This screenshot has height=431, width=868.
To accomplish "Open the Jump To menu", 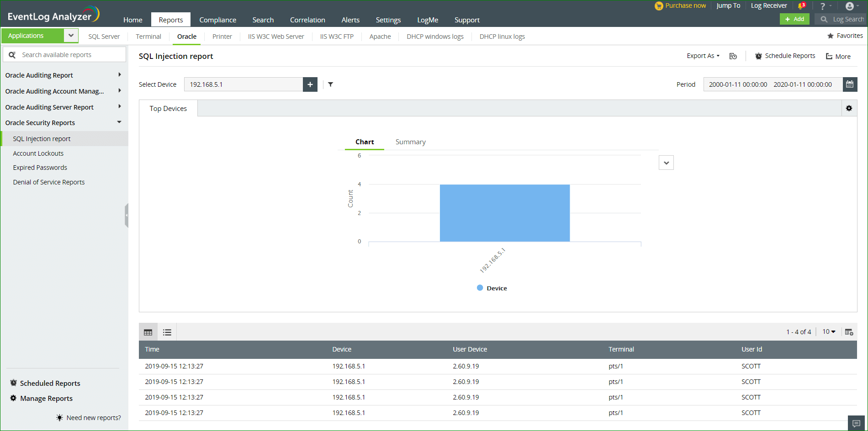I will click(x=728, y=5).
